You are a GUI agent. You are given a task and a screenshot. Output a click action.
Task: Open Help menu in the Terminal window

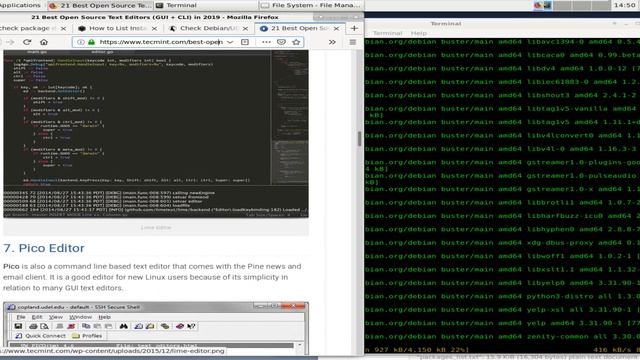(418, 33)
